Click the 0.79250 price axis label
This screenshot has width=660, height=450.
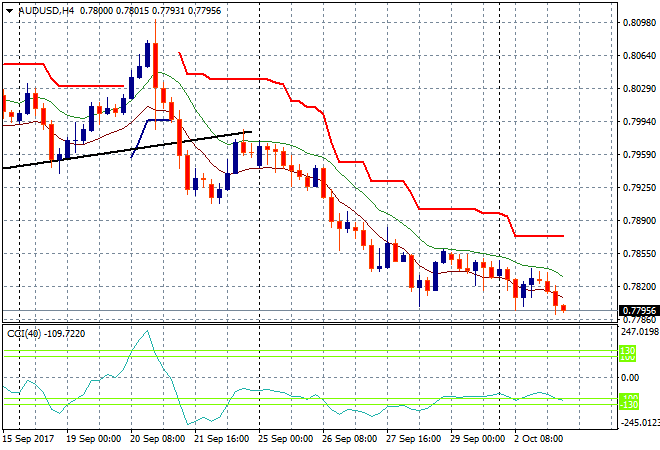click(x=635, y=187)
